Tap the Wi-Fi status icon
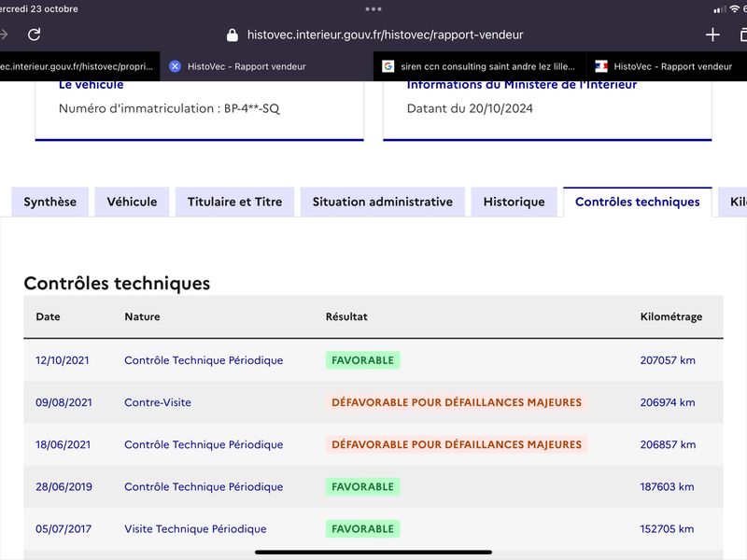Viewport: 747px width, 560px height. point(735,8)
